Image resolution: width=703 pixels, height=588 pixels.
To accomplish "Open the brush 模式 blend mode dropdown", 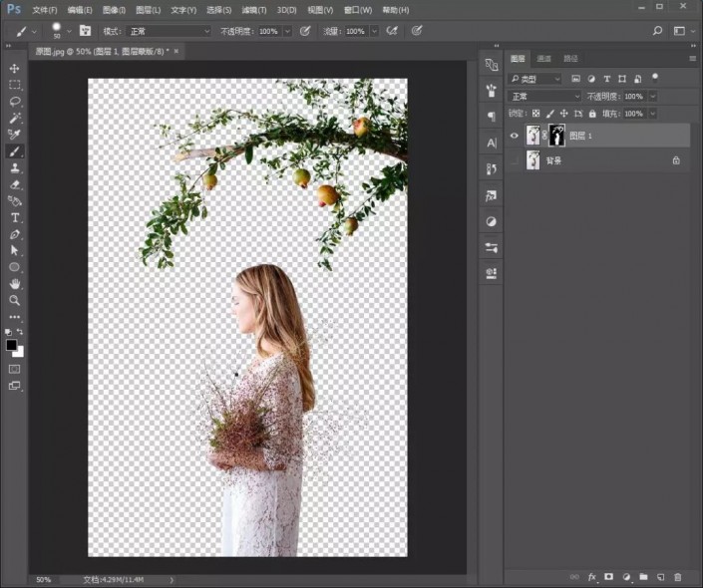I will pos(170,32).
